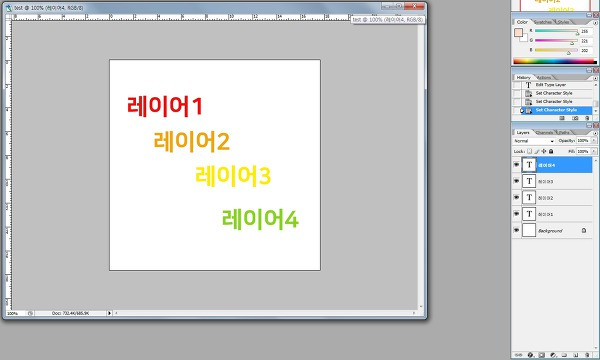Open the Fill slider arrow
Screen dimensions: 600x360
click(594, 151)
